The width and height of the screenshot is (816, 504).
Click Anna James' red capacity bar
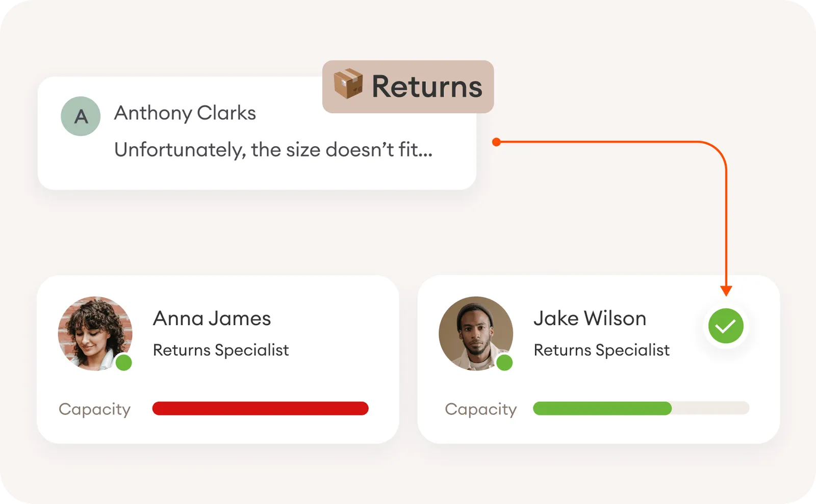click(260, 409)
